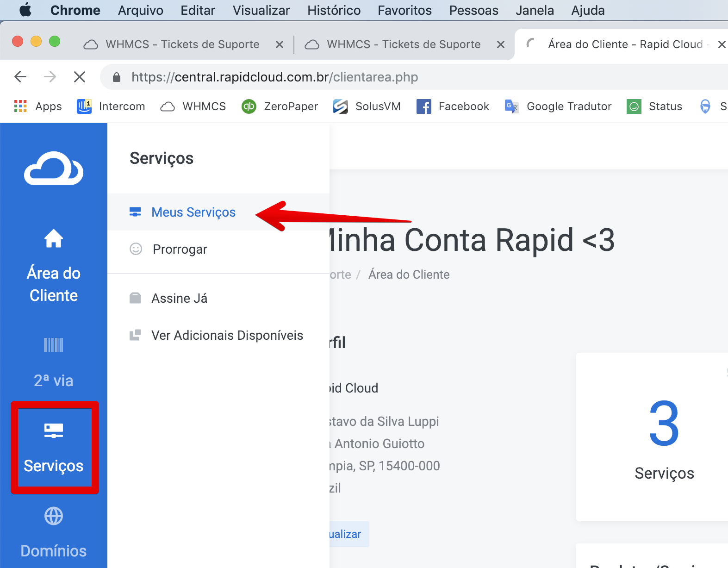
Task: Open the Visualizar menu
Action: (x=261, y=10)
